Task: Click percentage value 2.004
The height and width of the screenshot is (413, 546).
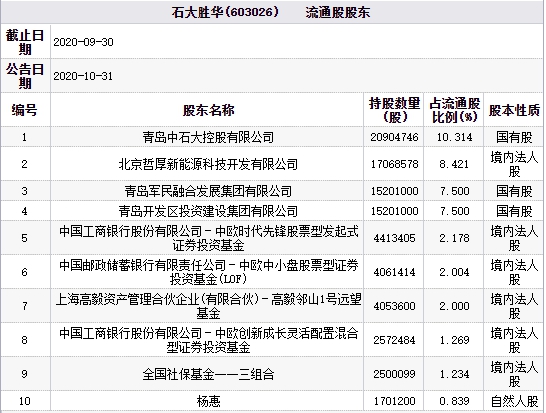Action: (x=454, y=272)
